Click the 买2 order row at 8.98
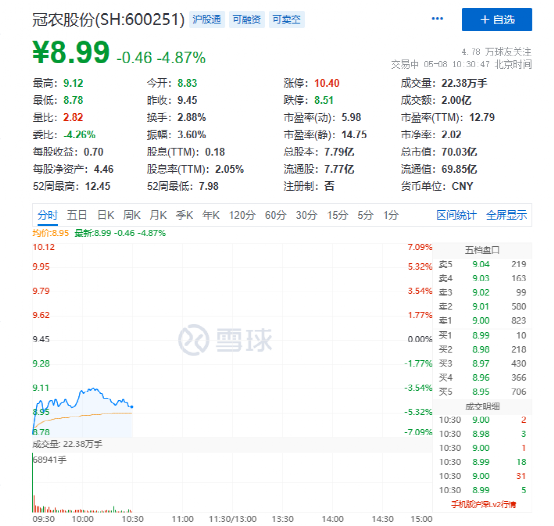 click(x=482, y=349)
